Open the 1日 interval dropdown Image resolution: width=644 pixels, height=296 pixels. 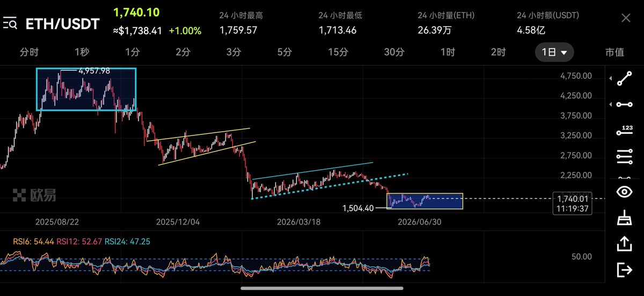(x=554, y=52)
